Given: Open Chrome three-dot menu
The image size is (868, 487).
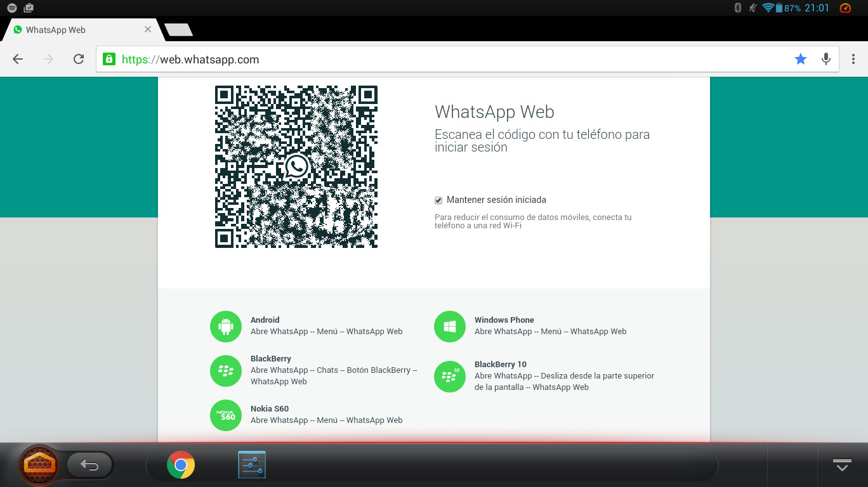Looking at the screenshot, I should point(854,59).
